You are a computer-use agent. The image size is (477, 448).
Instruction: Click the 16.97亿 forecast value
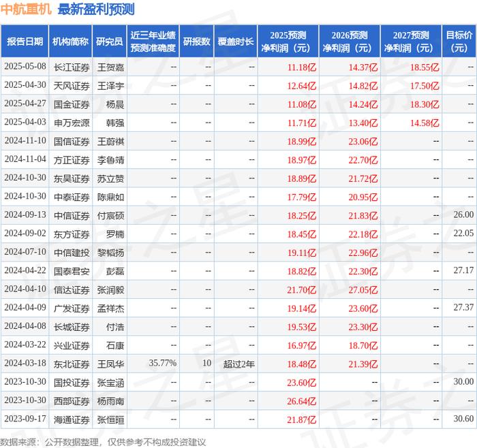pyautogui.click(x=301, y=345)
